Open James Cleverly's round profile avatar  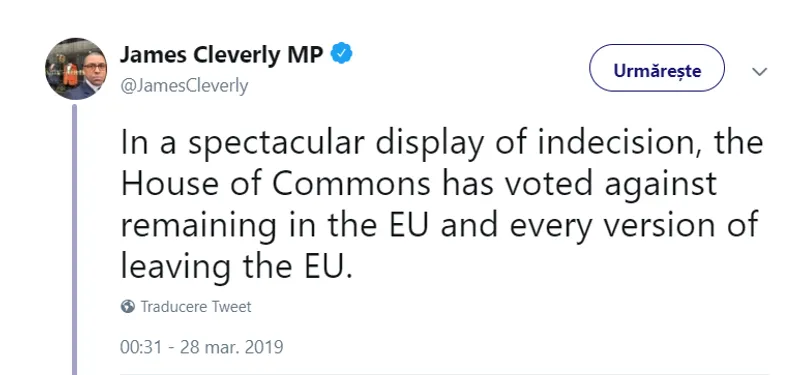coord(76,69)
